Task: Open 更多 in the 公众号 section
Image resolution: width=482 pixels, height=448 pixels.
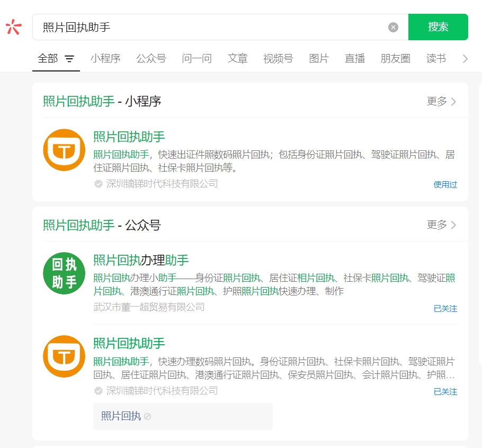Action: click(x=441, y=225)
